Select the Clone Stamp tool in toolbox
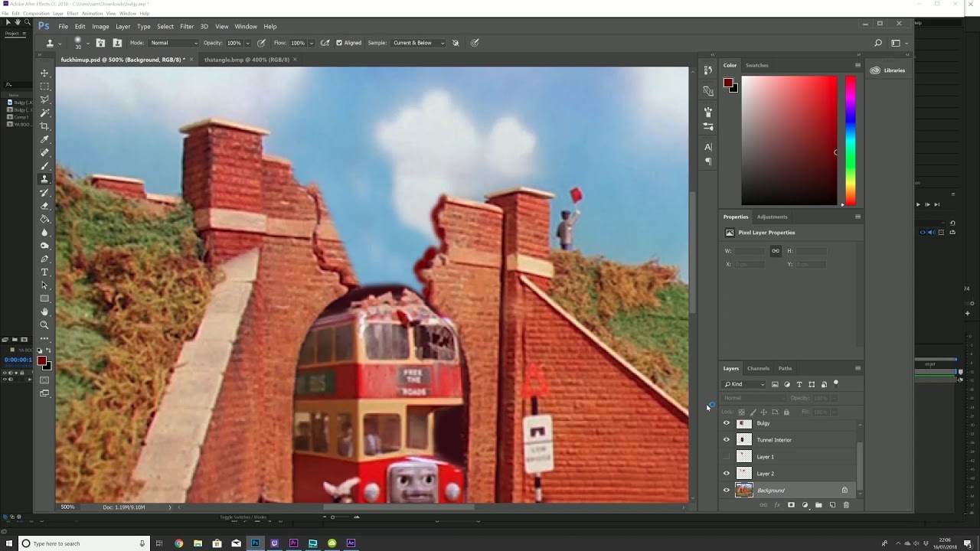980x551 pixels. 44,179
